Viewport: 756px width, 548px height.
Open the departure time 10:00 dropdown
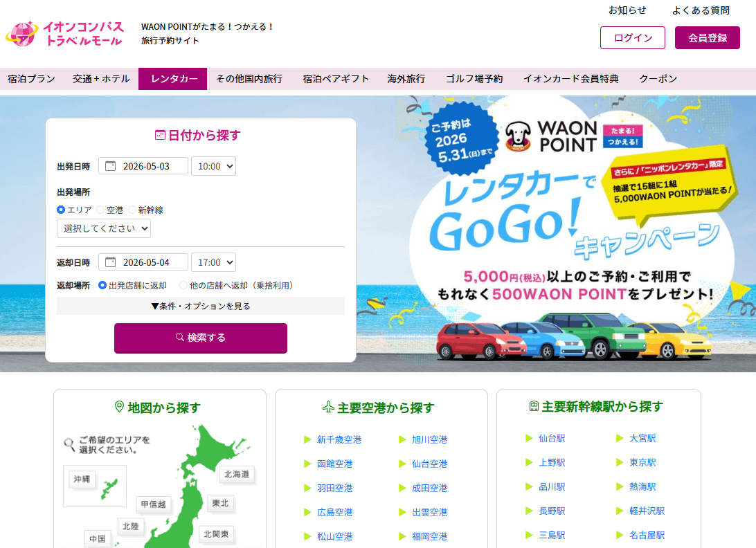click(x=214, y=166)
